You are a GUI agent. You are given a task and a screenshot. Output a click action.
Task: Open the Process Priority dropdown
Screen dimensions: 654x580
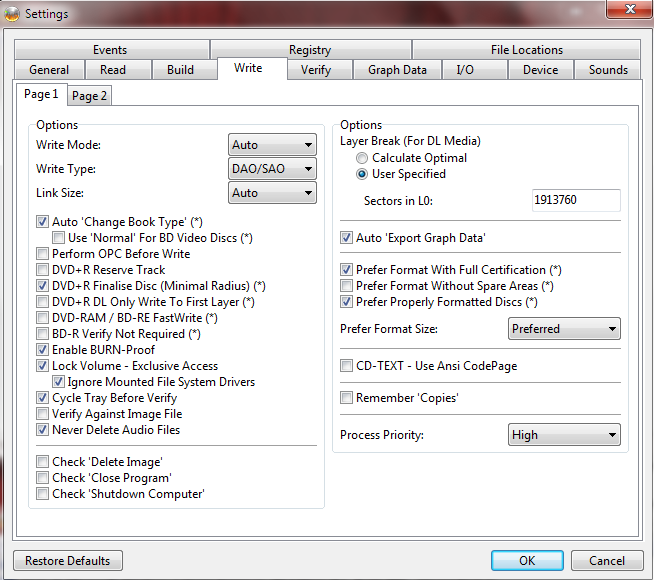[x=564, y=435]
